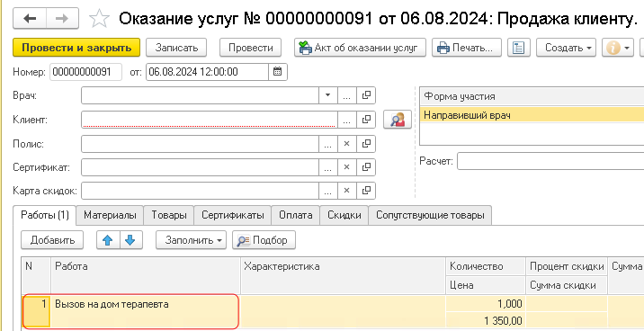This screenshot has height=331, width=644.
Task: Open the Печать... menu
Action: 467,48
